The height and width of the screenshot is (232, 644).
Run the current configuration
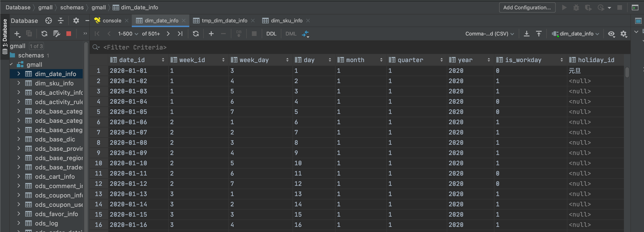564,7
